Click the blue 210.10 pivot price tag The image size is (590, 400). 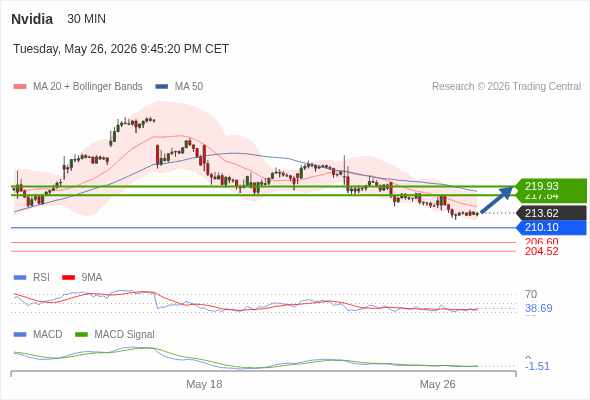(551, 227)
